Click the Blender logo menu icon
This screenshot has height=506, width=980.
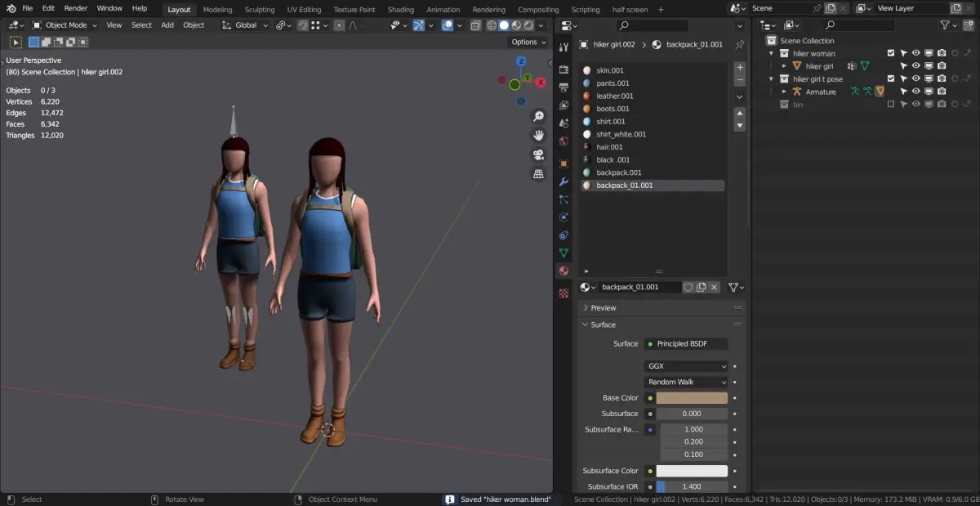coord(11,8)
